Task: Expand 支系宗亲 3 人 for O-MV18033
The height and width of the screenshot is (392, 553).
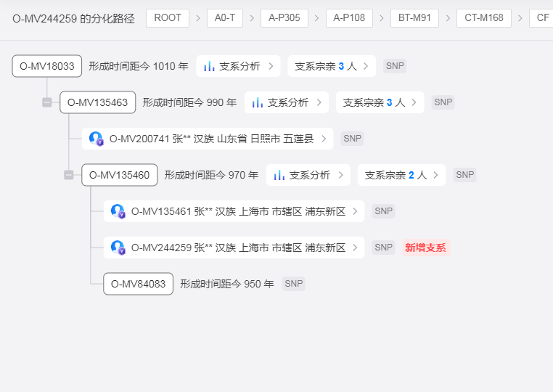Action: (x=332, y=66)
